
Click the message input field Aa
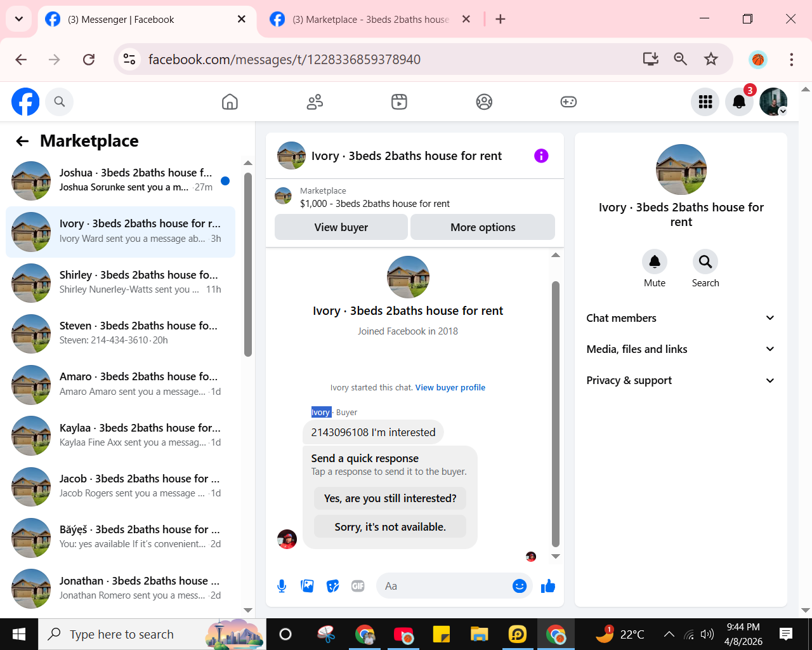(x=444, y=586)
